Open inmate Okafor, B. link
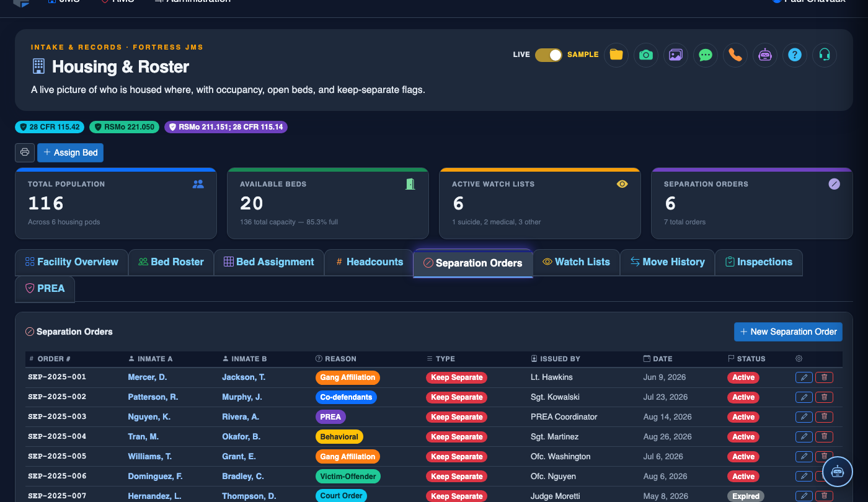The image size is (868, 502). (x=241, y=437)
